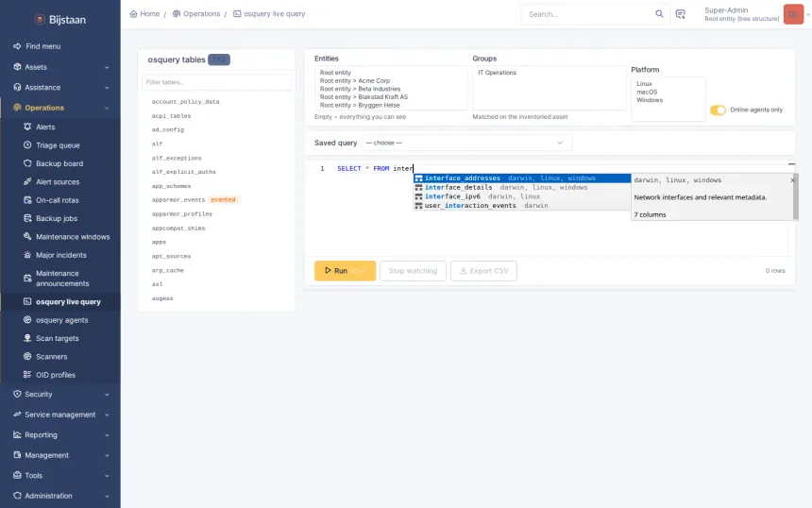Run the query
The image size is (812, 508).
(345, 271)
